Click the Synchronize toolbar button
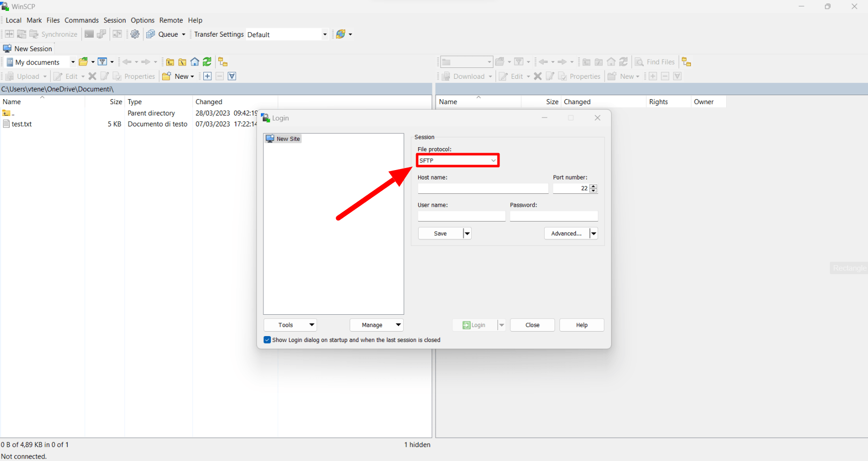Viewport: 868px width, 461px height. [54, 34]
